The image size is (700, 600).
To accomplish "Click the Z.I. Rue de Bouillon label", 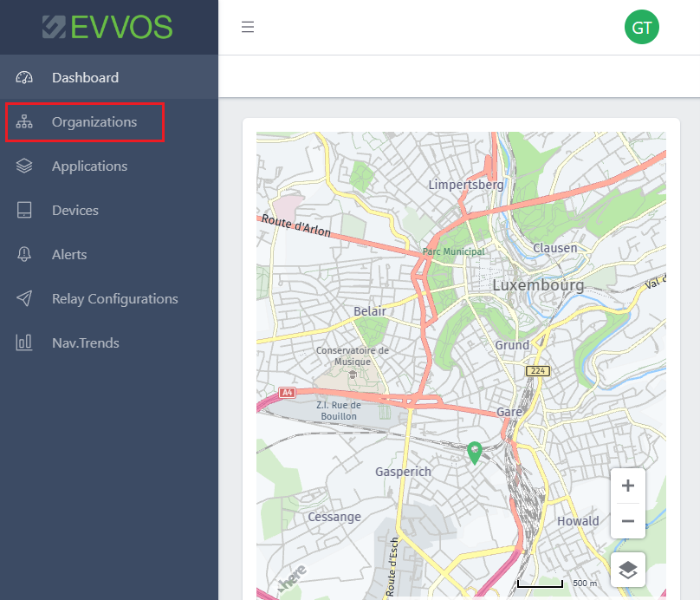I will pyautogui.click(x=339, y=411).
